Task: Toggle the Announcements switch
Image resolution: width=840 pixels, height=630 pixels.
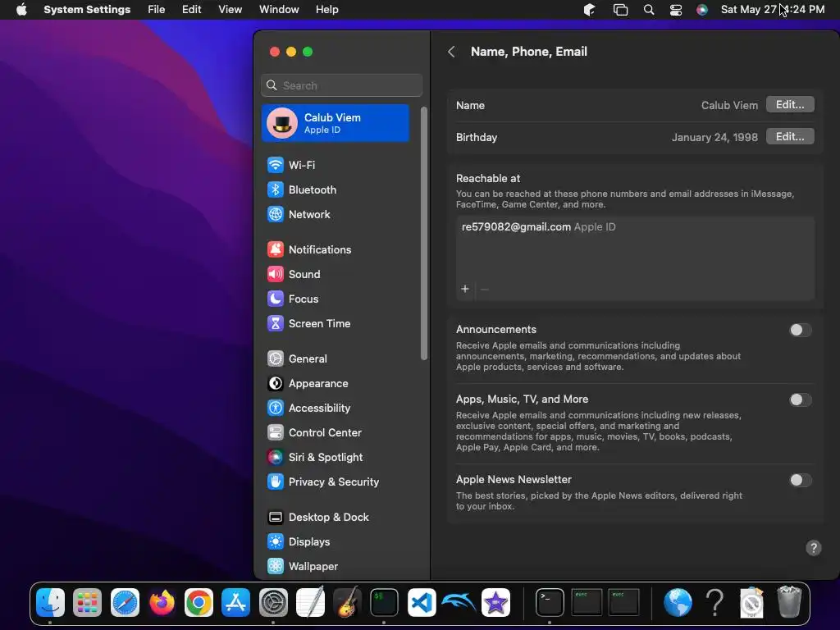Action: [x=800, y=330]
